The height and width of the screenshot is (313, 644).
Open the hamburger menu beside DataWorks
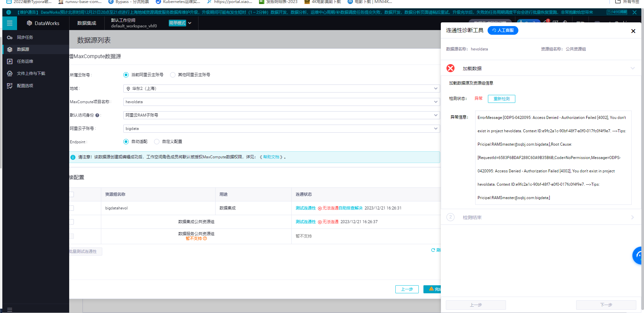(10, 23)
